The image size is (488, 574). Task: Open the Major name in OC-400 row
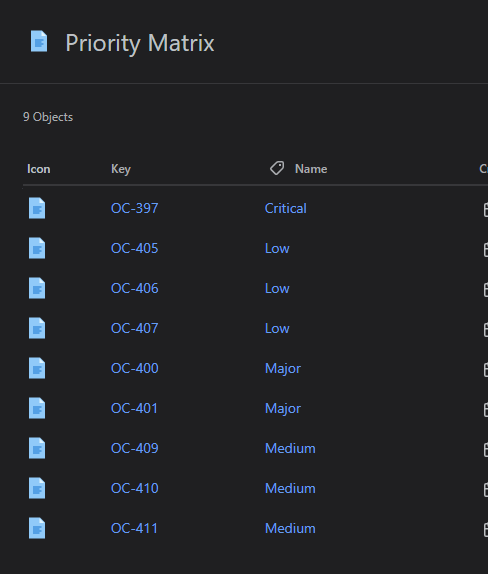coord(283,369)
